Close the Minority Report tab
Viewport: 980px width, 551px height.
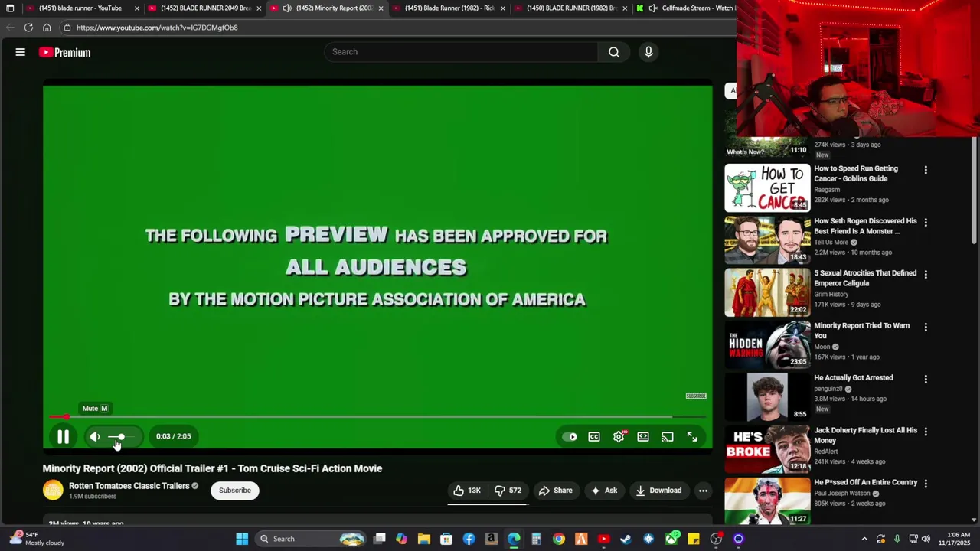[x=381, y=8]
